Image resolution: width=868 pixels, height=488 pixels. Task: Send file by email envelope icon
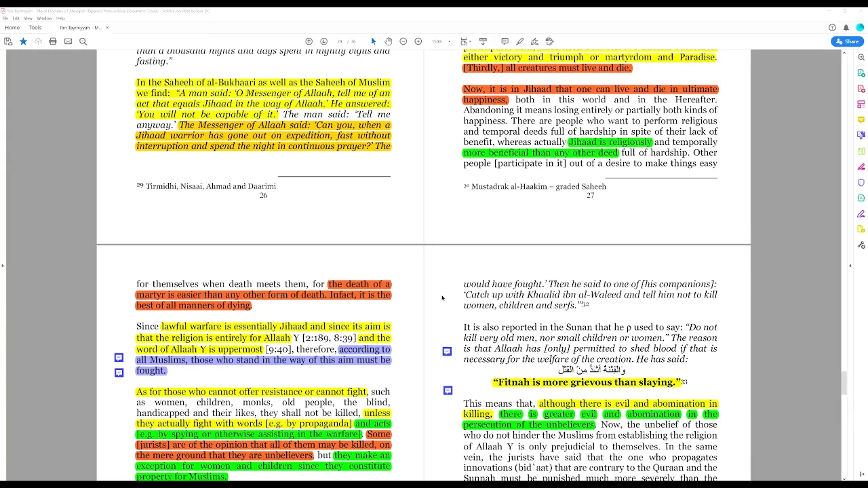(68, 41)
